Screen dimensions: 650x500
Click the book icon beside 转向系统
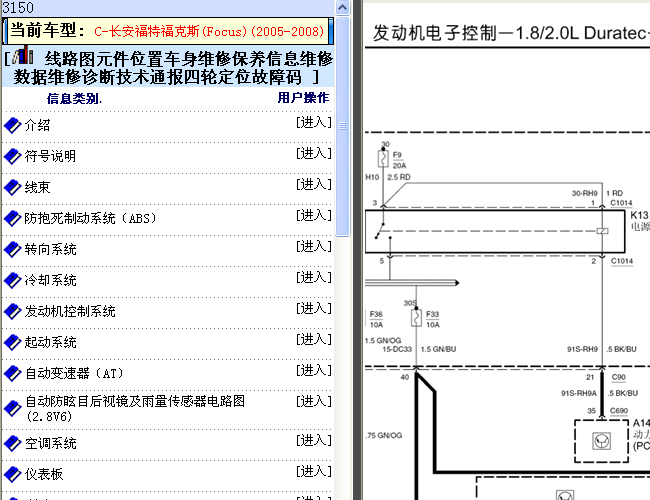click(x=12, y=249)
